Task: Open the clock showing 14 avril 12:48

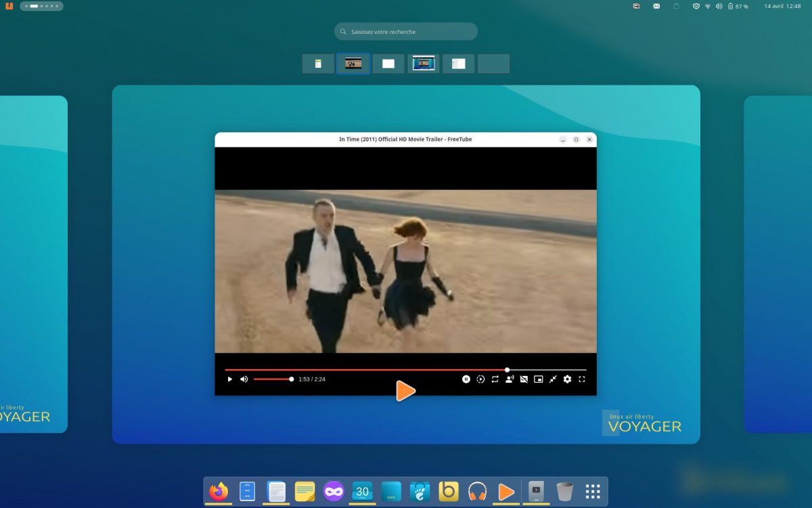Action: [782, 6]
